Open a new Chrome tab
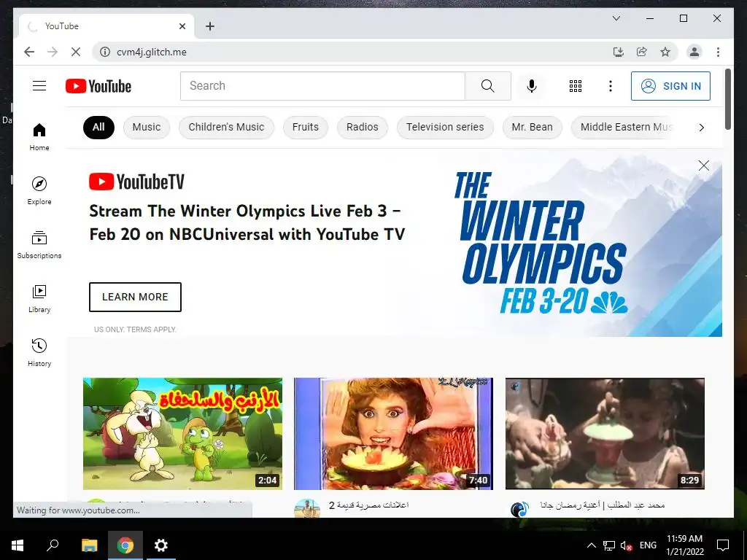747x560 pixels. point(210,26)
